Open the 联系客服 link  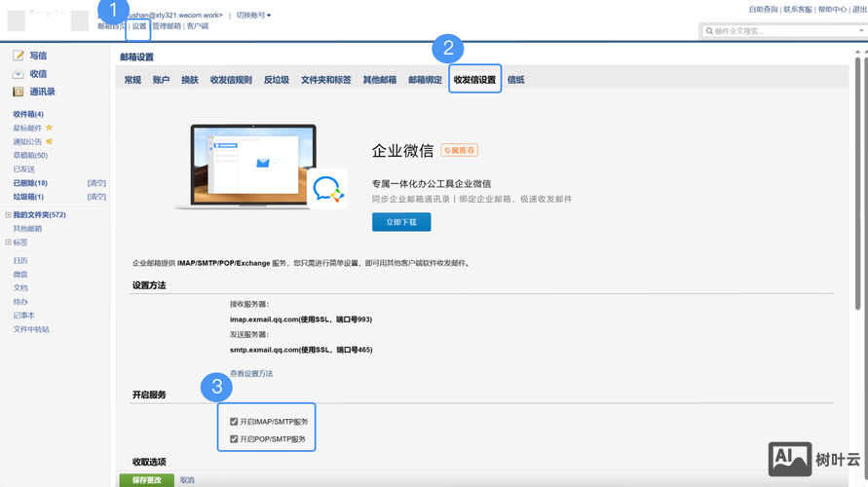coord(798,10)
